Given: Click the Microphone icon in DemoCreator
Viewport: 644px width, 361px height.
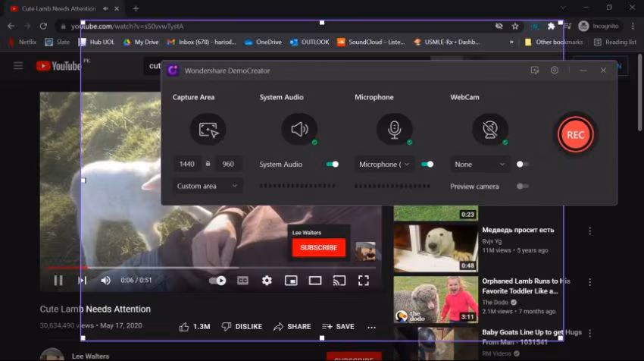Looking at the screenshot, I should [x=394, y=130].
